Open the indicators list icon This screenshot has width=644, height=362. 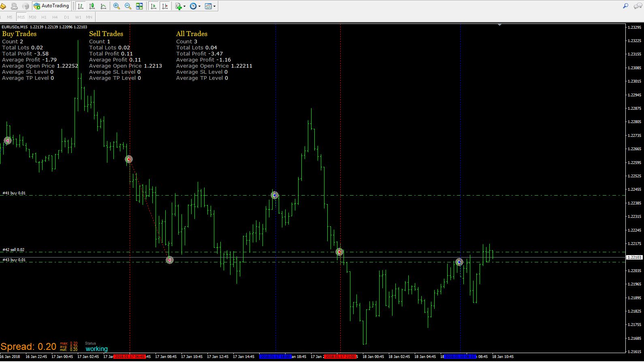pos(178,6)
